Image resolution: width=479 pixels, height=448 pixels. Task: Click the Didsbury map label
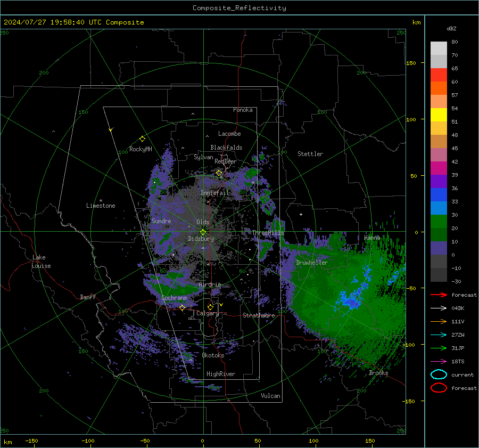pos(201,239)
